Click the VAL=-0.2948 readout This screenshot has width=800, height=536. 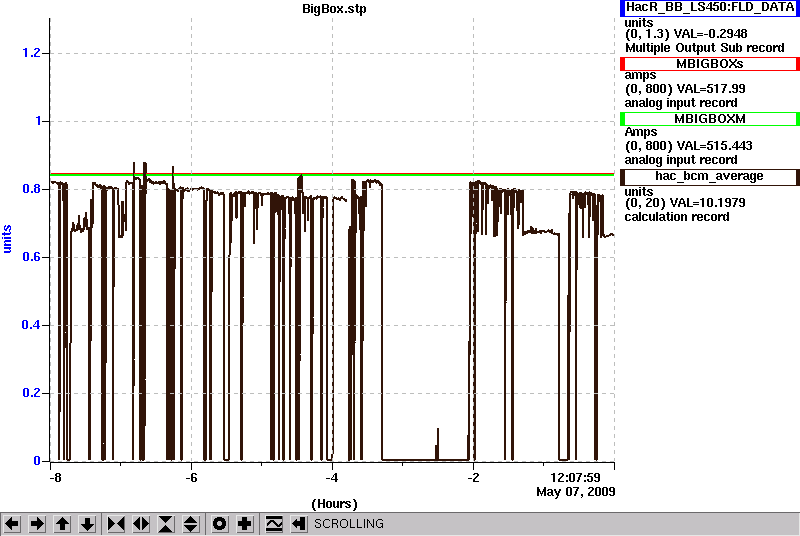point(711,34)
